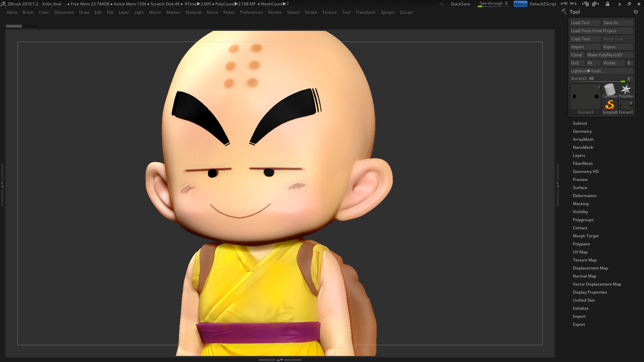Adjust the See-through slider

[x=493, y=4]
